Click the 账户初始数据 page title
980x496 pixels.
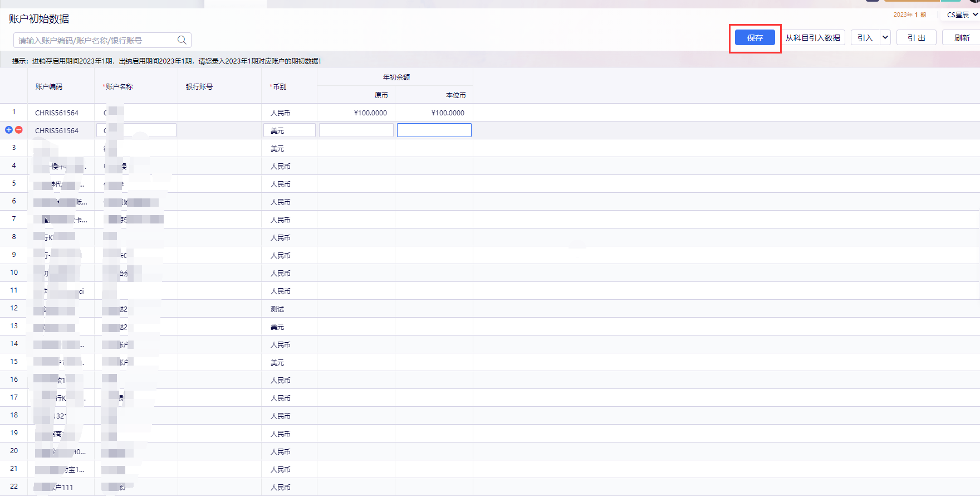[x=39, y=19]
